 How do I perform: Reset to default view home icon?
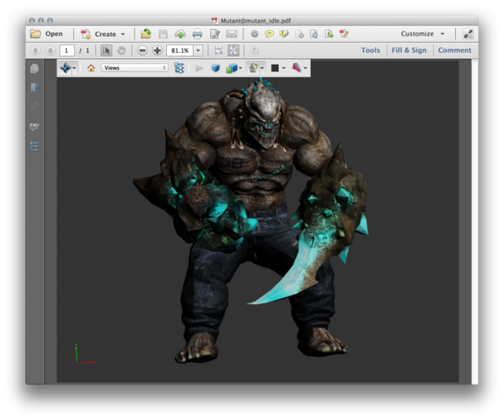point(91,68)
